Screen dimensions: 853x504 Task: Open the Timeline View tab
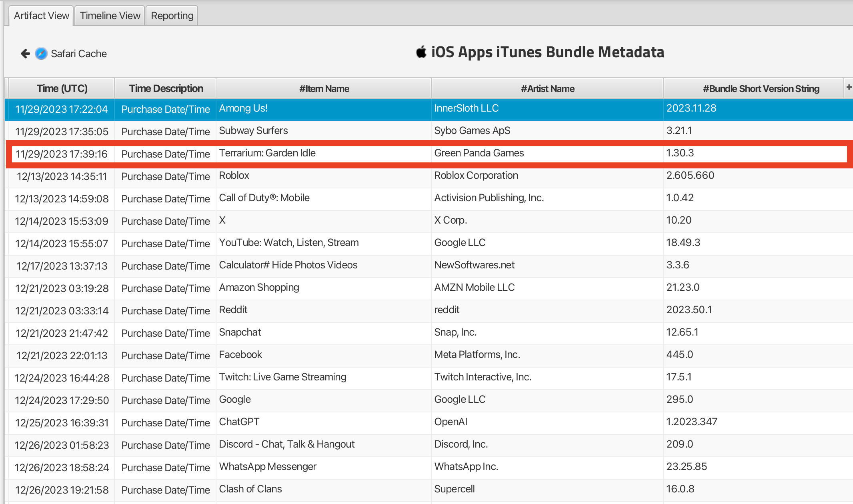pos(110,16)
